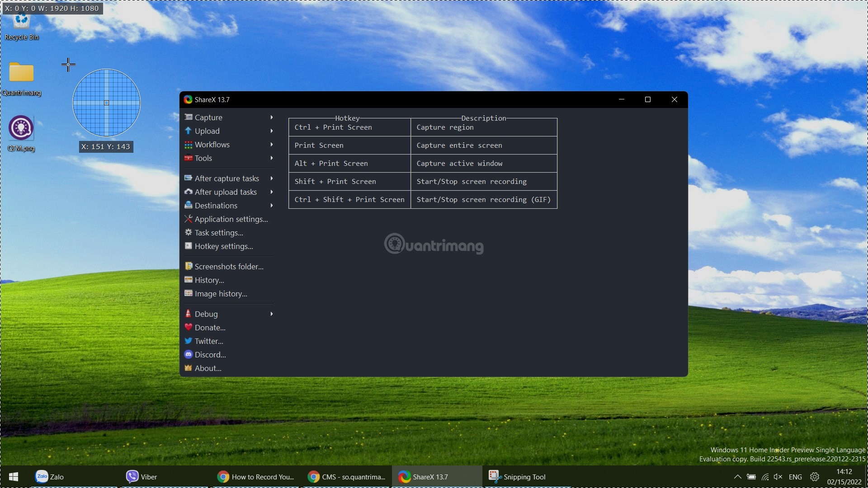Open Hotkey settings...
Viewport: 868px width, 488px height.
coord(223,246)
